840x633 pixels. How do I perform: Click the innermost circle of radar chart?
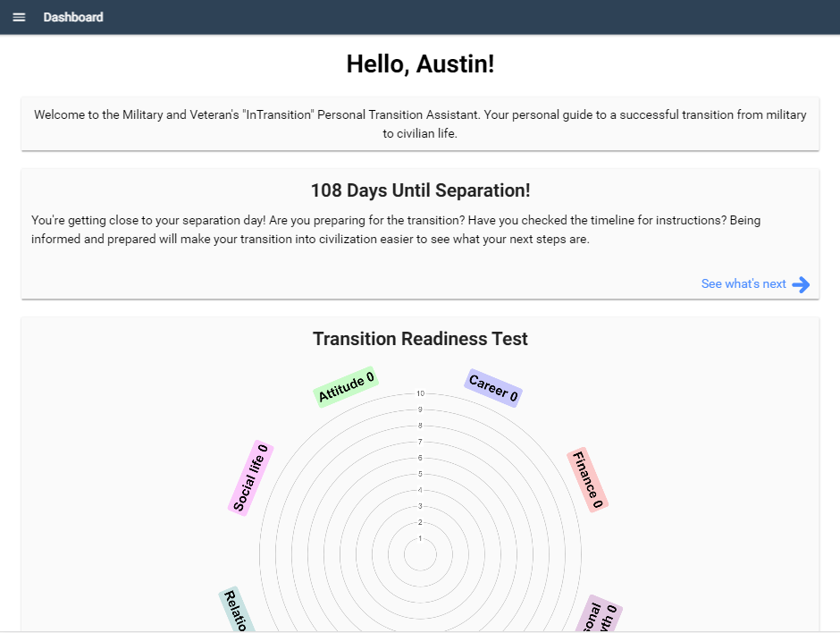point(420,556)
